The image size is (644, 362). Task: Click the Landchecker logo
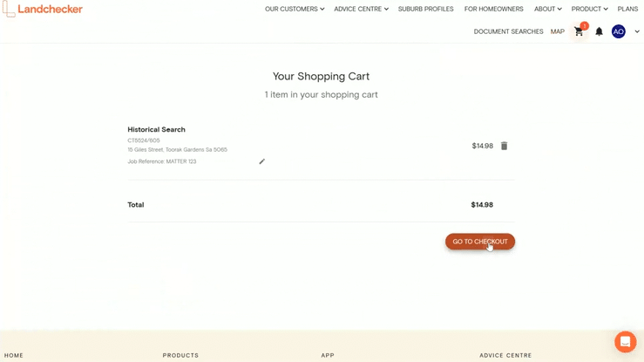point(43,9)
